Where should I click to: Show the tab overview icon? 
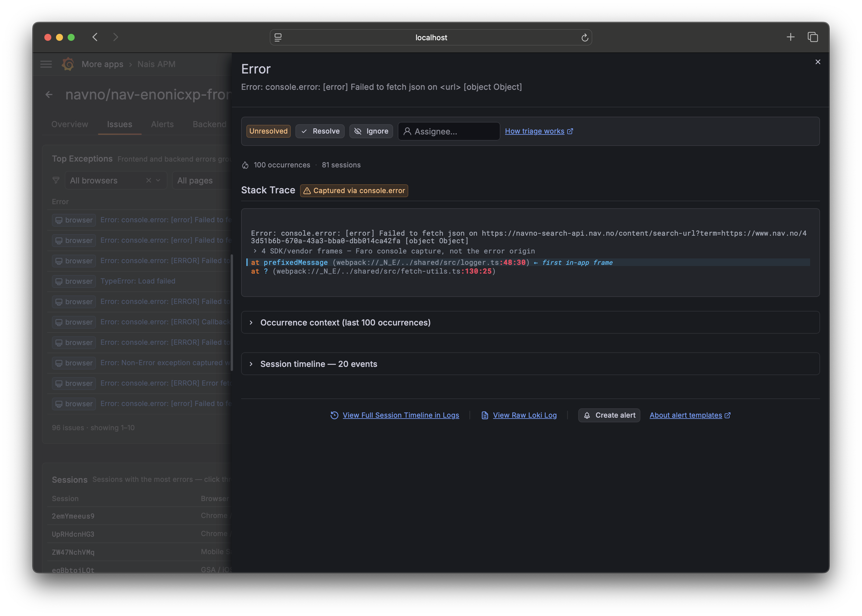pyautogui.click(x=812, y=37)
